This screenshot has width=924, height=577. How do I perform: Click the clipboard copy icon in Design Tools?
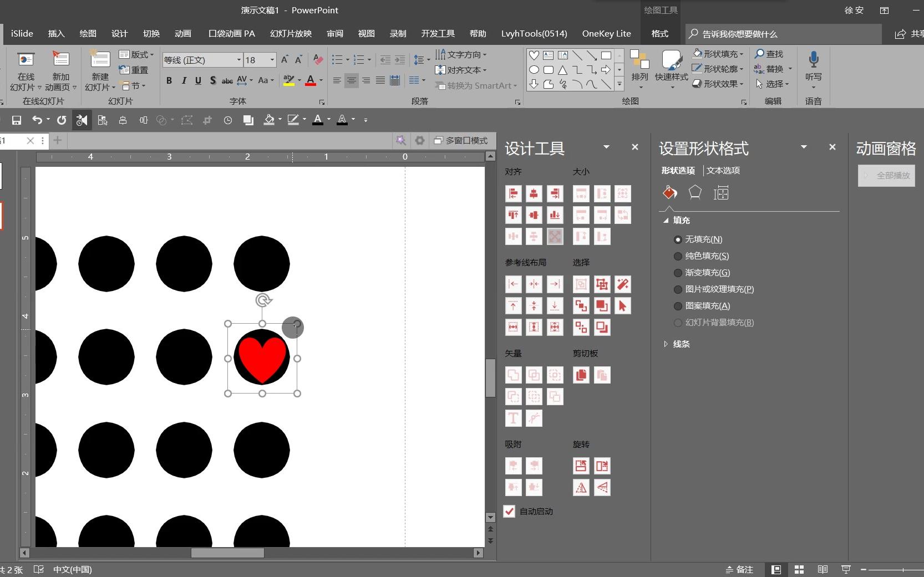(x=581, y=375)
